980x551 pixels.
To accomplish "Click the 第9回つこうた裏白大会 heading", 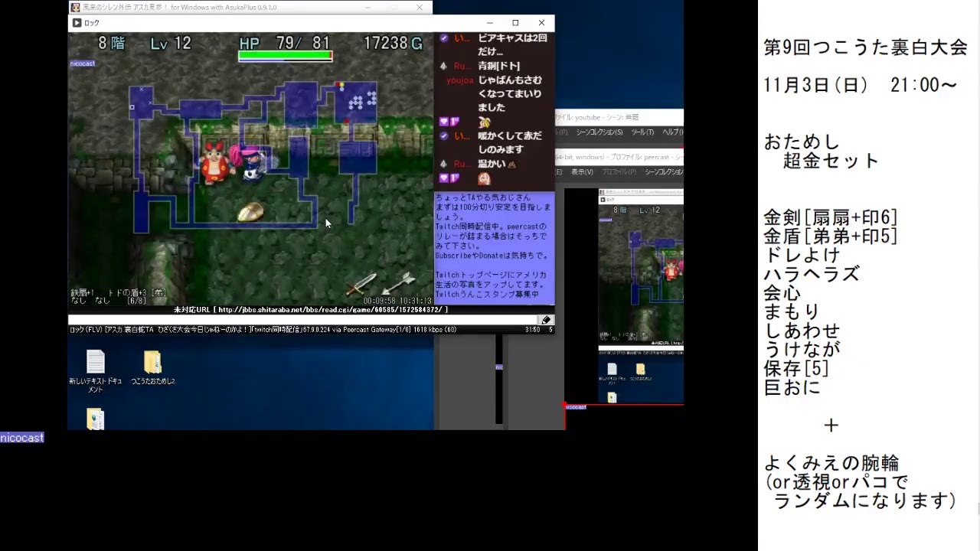I will pos(866,47).
